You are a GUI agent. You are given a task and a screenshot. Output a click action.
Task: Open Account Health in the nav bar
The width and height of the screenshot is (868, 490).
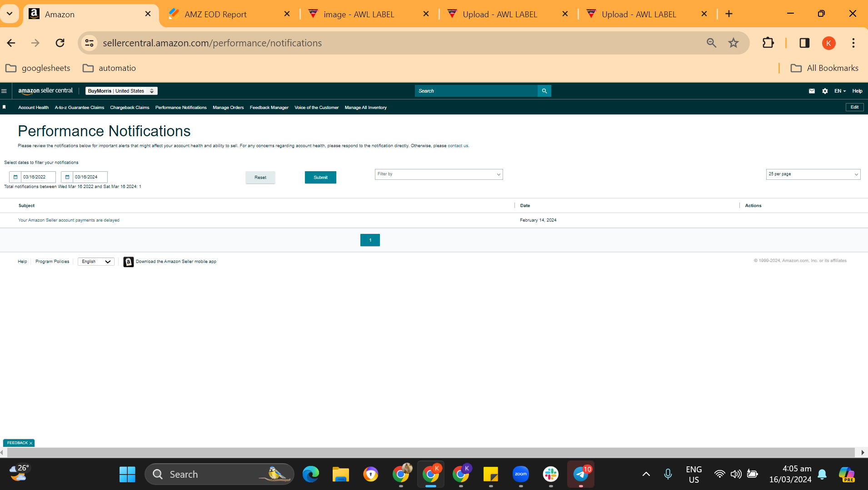click(x=34, y=108)
